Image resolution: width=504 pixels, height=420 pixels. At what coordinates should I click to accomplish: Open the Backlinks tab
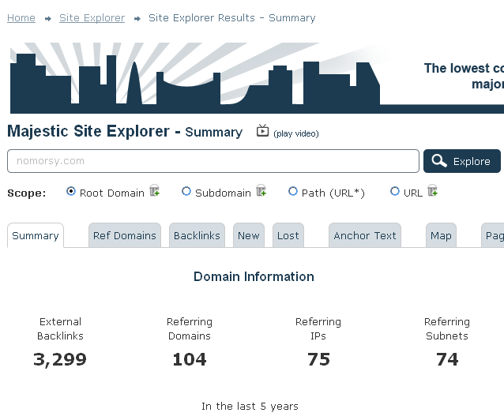pos(197,235)
